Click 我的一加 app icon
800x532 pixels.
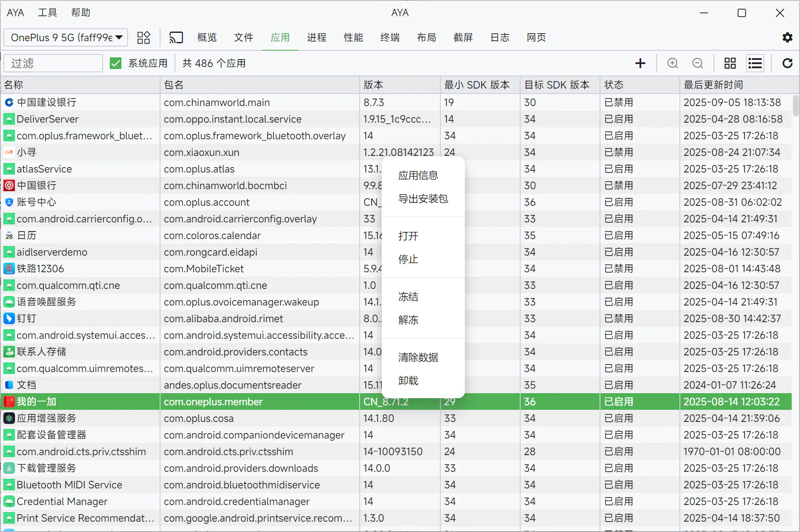(x=9, y=401)
